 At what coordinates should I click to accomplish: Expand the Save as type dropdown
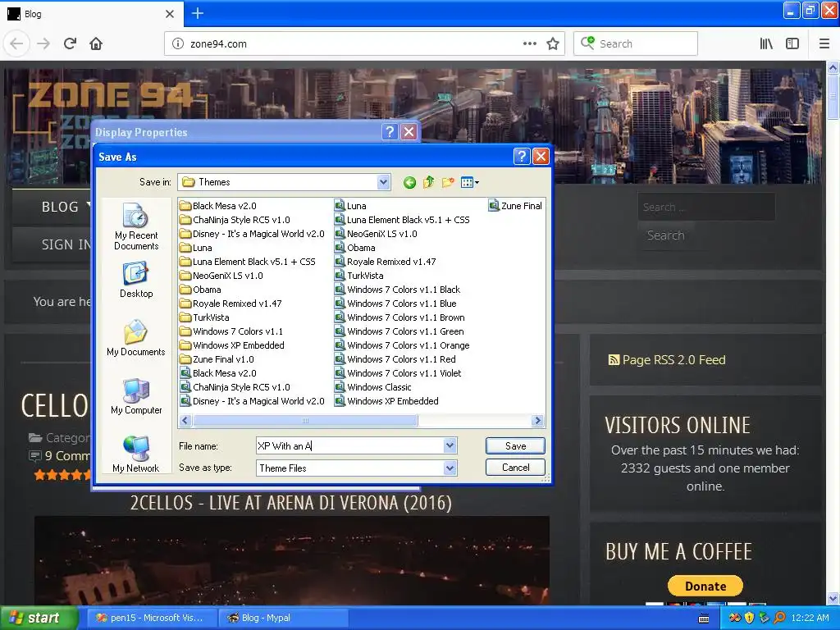coord(450,468)
